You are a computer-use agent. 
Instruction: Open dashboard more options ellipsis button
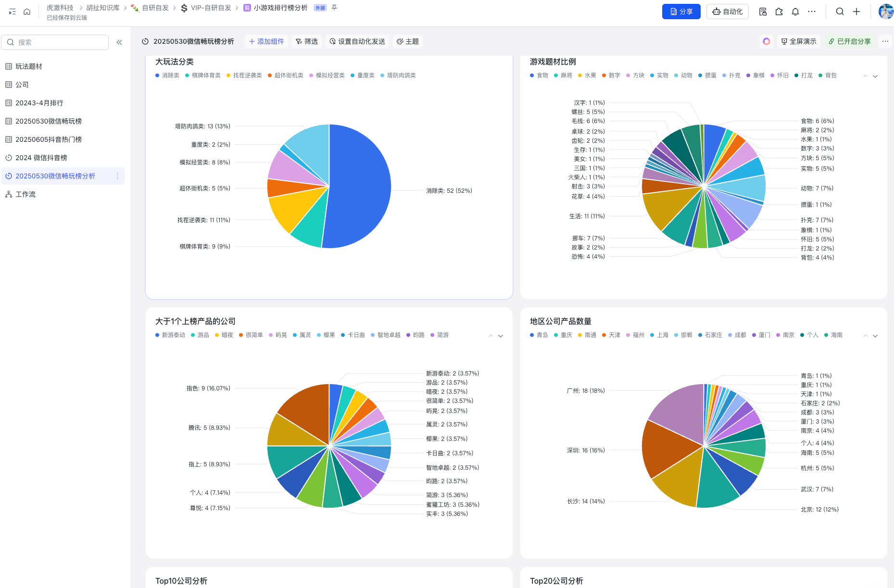(885, 41)
